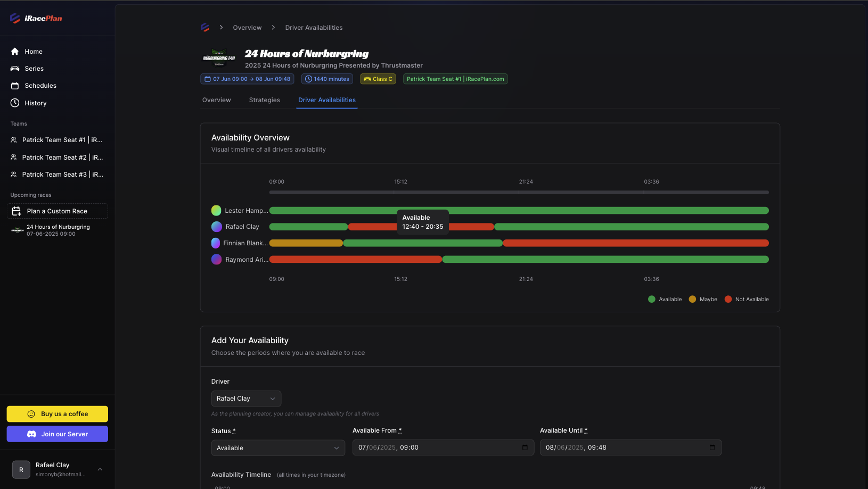
Task: Click the Plan a Custom Race calendar-plus icon
Action: pyautogui.click(x=17, y=211)
